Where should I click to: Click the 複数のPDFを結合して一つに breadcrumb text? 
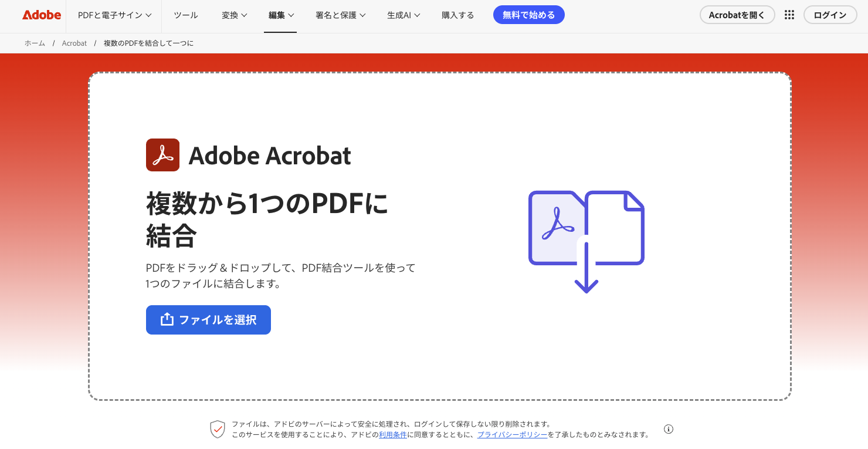(148, 43)
